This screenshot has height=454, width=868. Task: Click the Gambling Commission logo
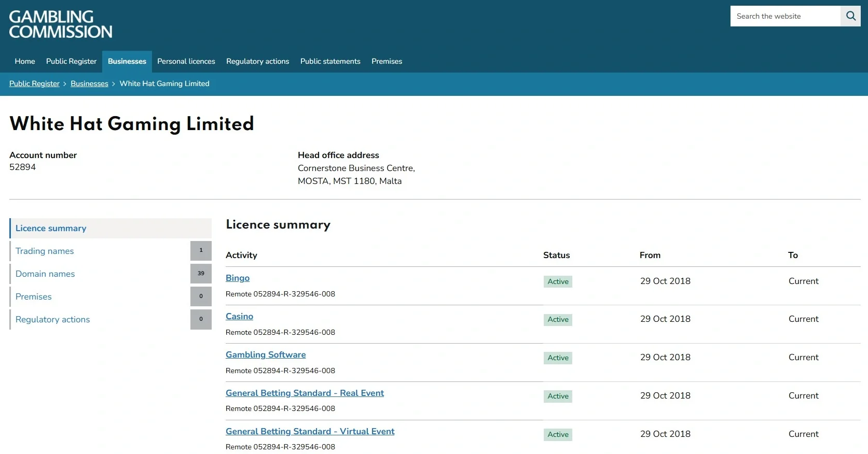click(61, 24)
